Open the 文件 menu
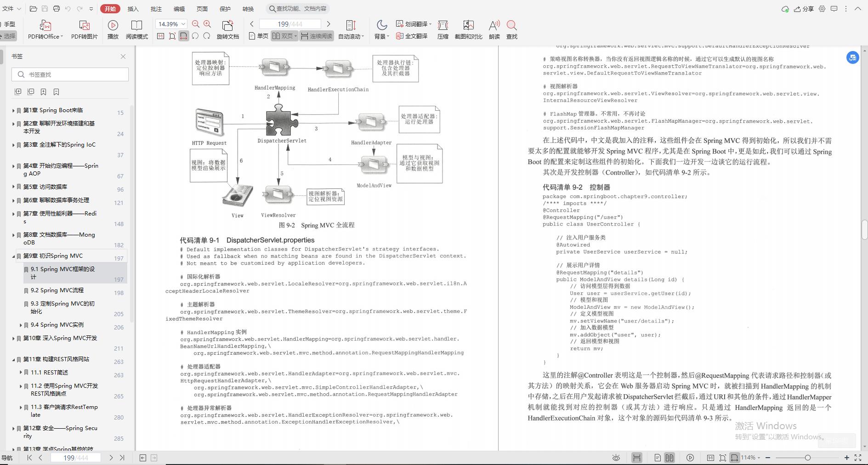The height and width of the screenshot is (465, 868). click(11, 9)
